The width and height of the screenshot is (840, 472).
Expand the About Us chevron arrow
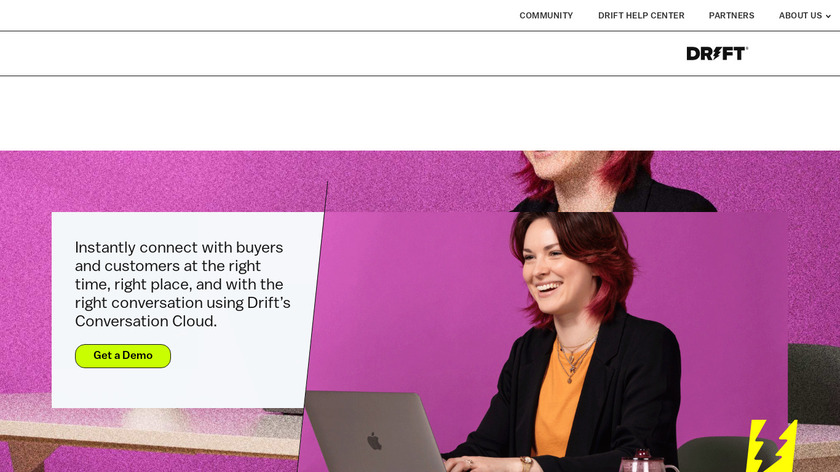tap(828, 17)
